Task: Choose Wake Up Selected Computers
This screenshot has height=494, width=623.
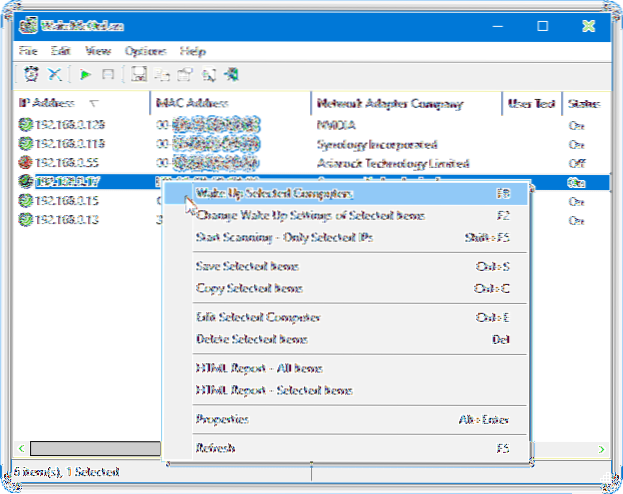Action: [275, 194]
